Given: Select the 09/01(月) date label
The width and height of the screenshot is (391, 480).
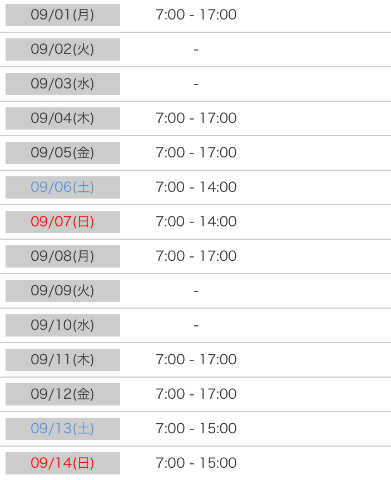Looking at the screenshot, I should (62, 15).
